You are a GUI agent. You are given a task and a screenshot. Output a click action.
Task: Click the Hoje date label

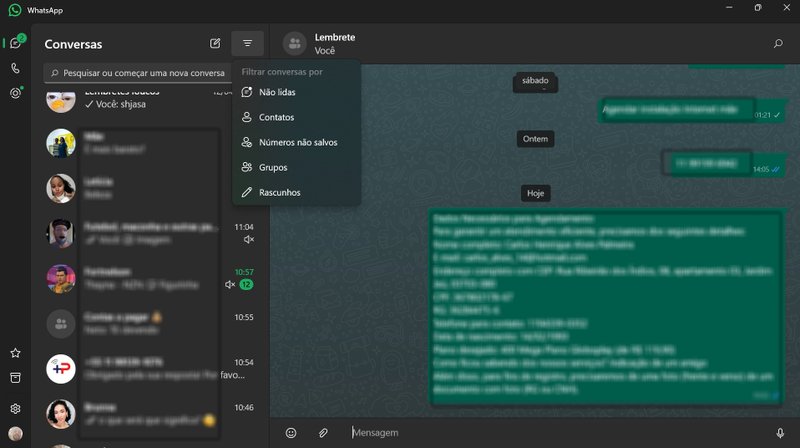coord(535,193)
